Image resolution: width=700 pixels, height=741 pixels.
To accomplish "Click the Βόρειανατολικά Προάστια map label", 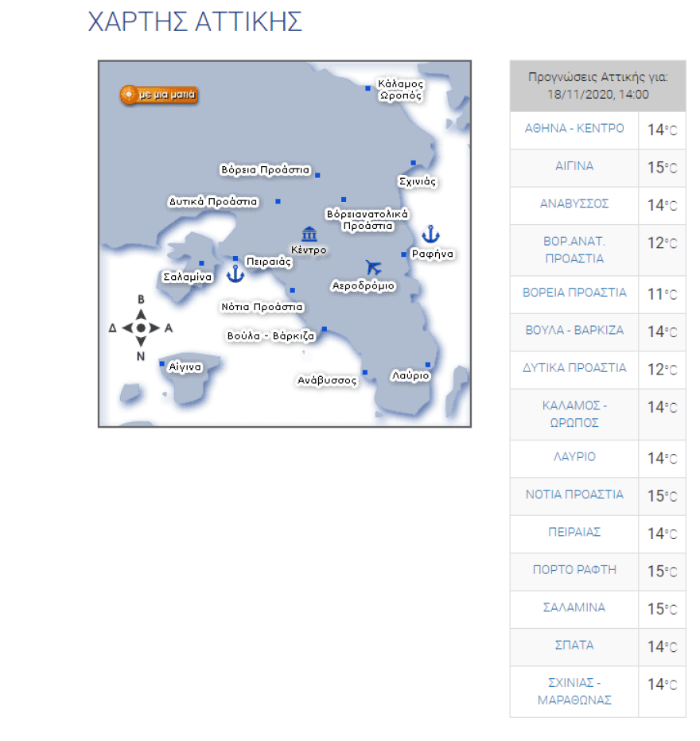I will point(367,219).
